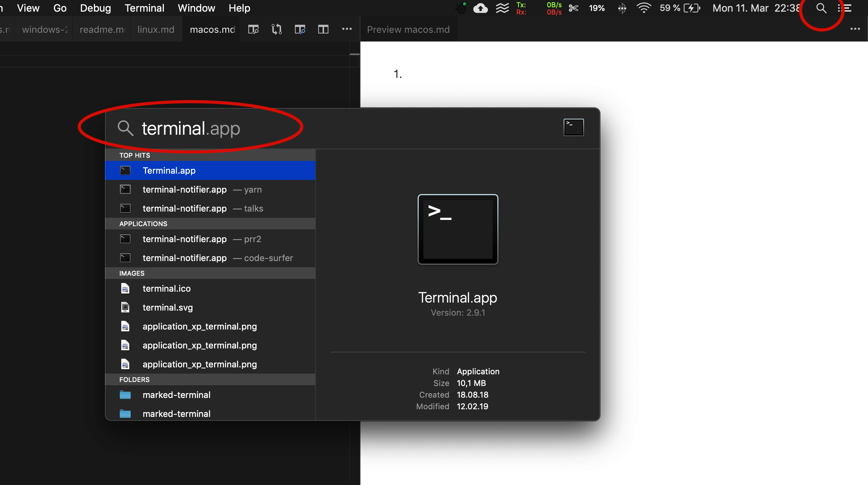Click the TOP HITS section header
The width and height of the screenshot is (868, 485).
pos(210,155)
